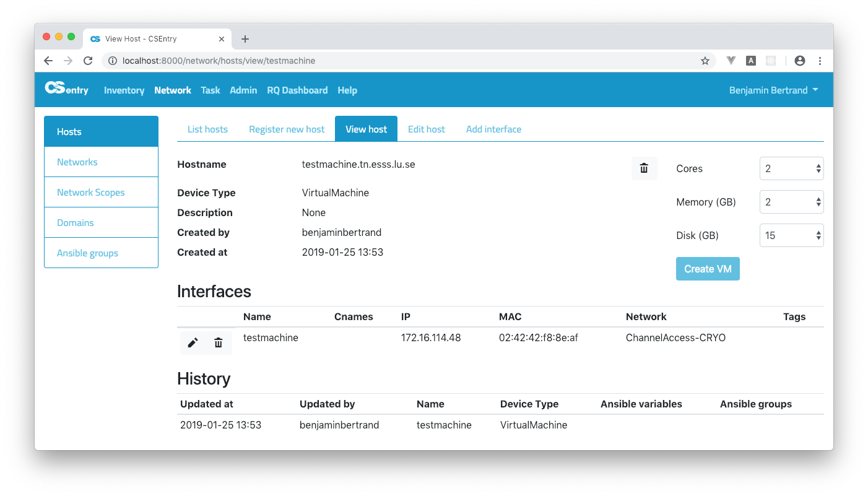This screenshot has height=496, width=868.
Task: Delete the testmachine interface with trash icon
Action: (218, 342)
